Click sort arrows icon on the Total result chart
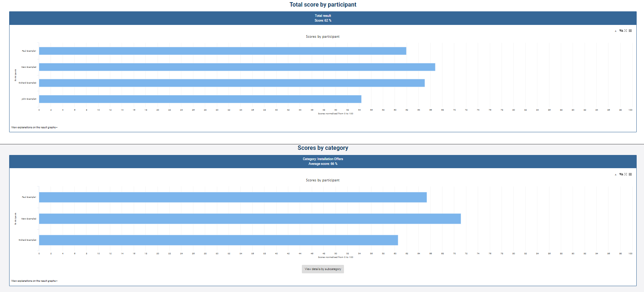 tap(621, 31)
